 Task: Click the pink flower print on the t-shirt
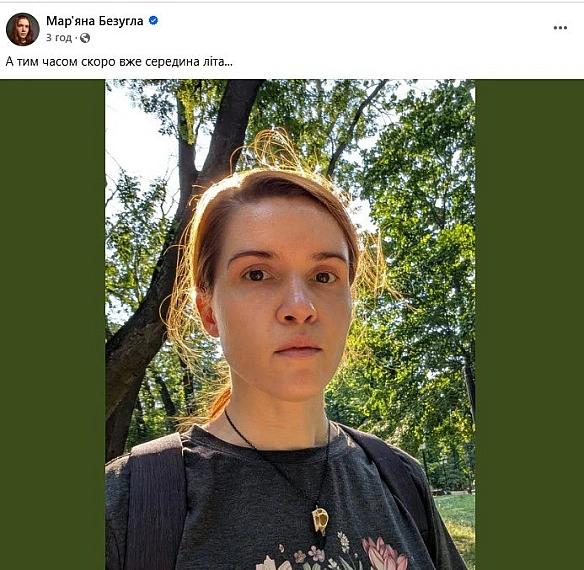click(384, 554)
